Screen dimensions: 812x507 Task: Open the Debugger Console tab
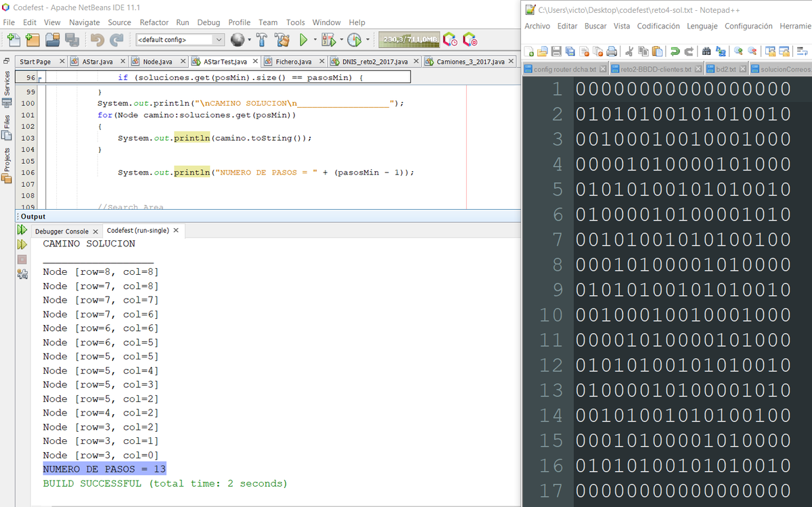pos(62,232)
